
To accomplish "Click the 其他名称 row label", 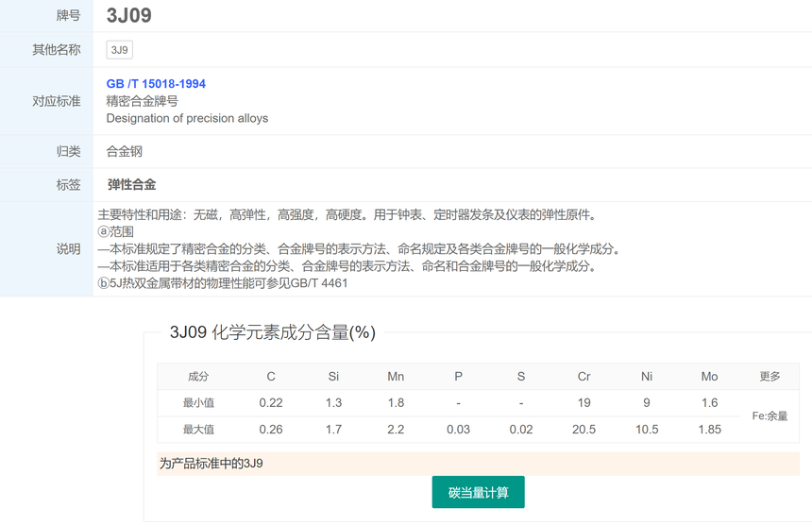I will (57, 50).
